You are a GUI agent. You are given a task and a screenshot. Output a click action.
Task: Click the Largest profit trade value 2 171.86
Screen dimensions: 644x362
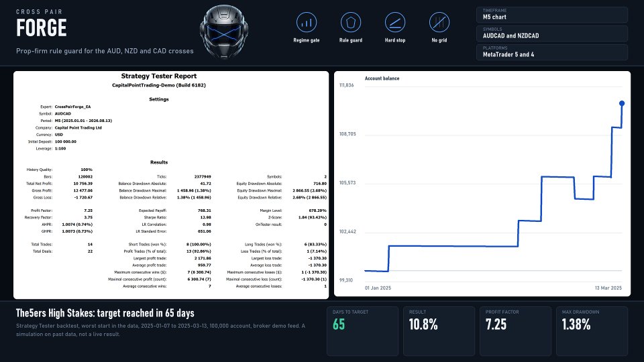coord(203,258)
